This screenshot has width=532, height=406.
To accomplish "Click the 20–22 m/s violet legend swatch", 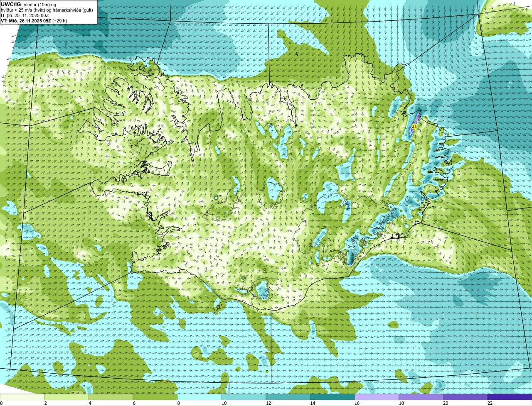I will pos(465,397).
